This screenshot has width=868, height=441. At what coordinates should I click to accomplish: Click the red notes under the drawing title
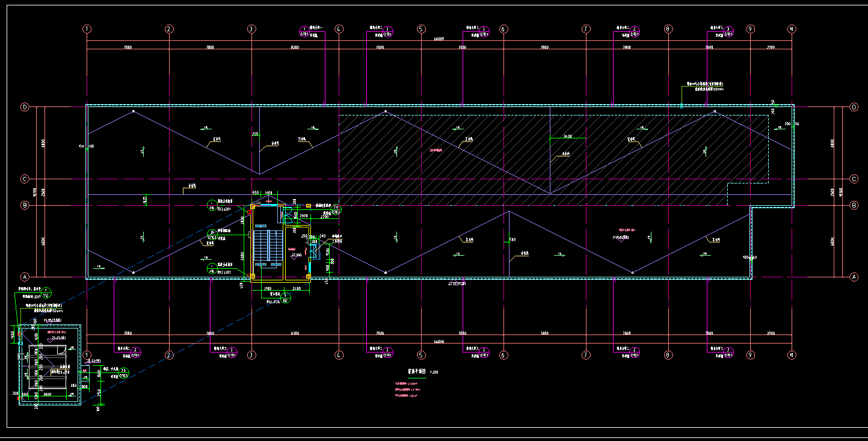[405, 389]
